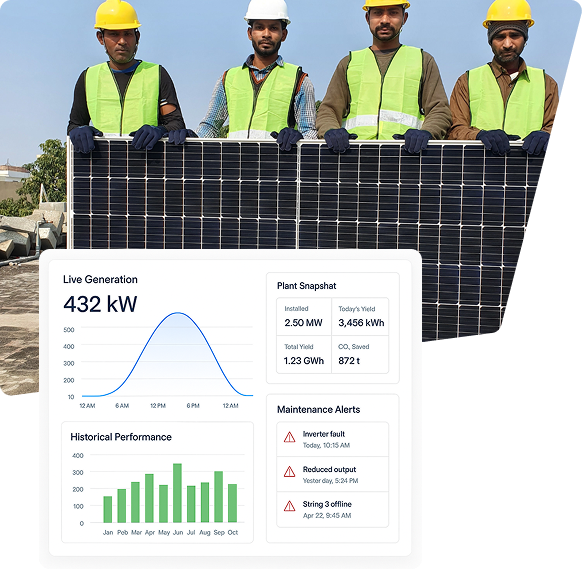Click the 6 AM label on generation chart
The image size is (585, 569).
tap(122, 406)
